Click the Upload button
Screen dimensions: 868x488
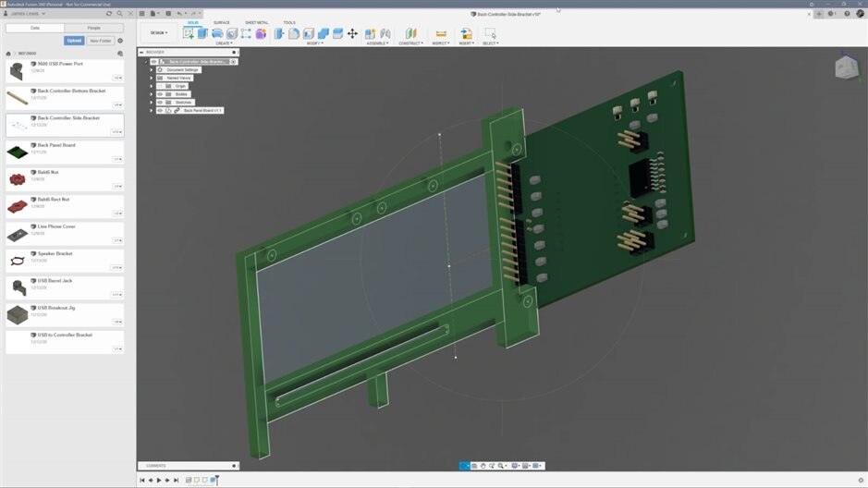74,41
